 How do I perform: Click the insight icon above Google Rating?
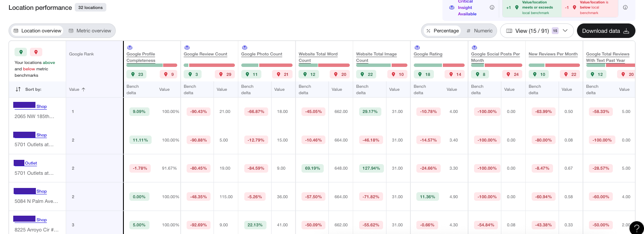point(416,47)
